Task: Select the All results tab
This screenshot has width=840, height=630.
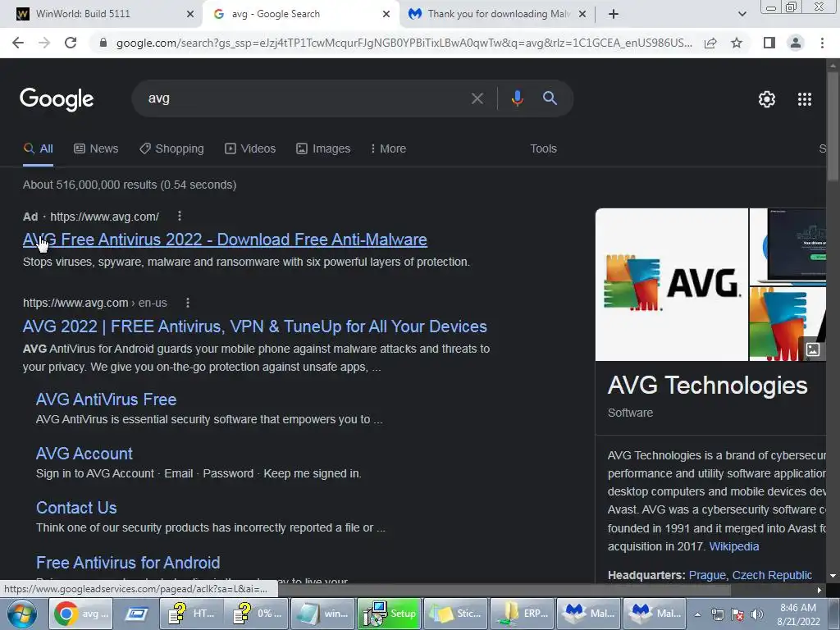Action: click(x=38, y=148)
